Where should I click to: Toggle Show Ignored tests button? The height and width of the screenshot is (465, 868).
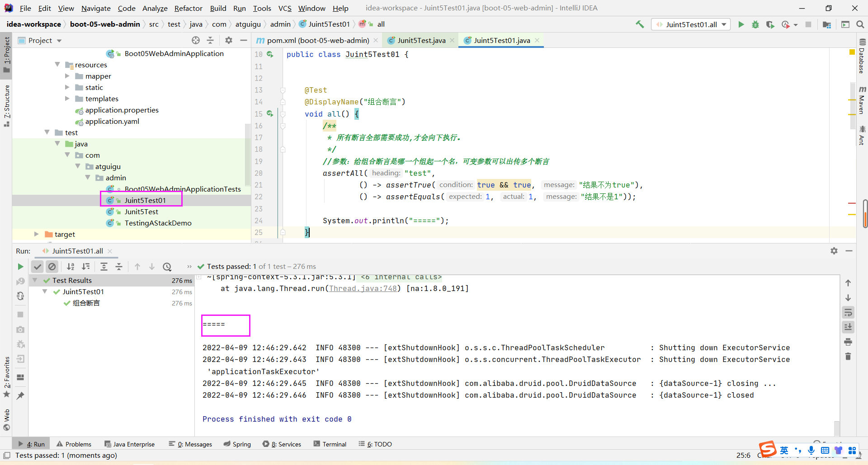[x=52, y=267]
